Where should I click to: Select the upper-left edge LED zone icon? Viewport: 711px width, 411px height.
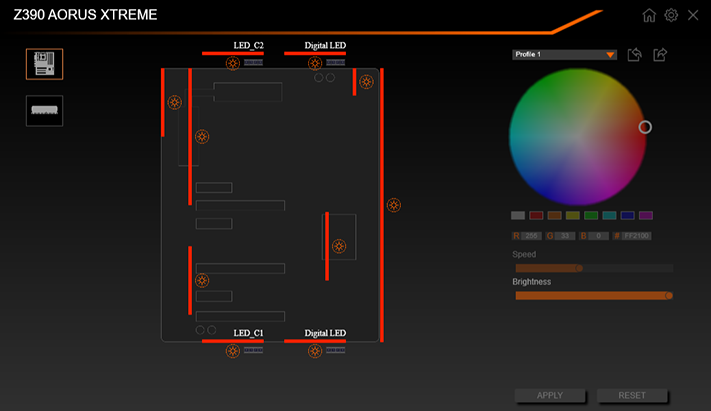pyautogui.click(x=175, y=102)
